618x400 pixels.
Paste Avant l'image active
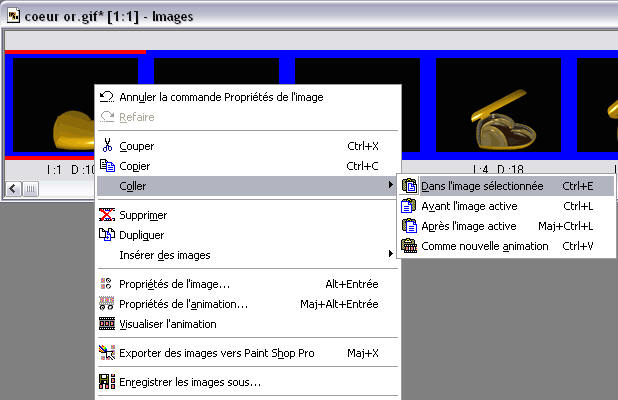click(506, 206)
